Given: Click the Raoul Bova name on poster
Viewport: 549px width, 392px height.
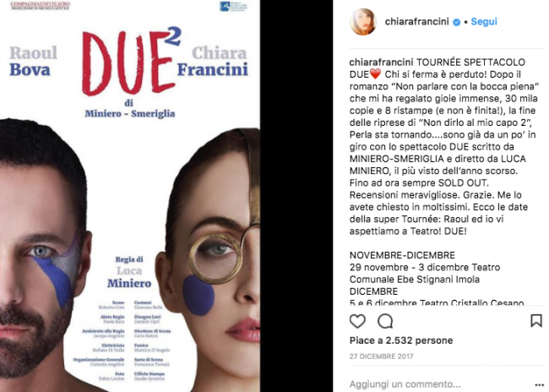Looking at the screenshot, I should 33,62.
